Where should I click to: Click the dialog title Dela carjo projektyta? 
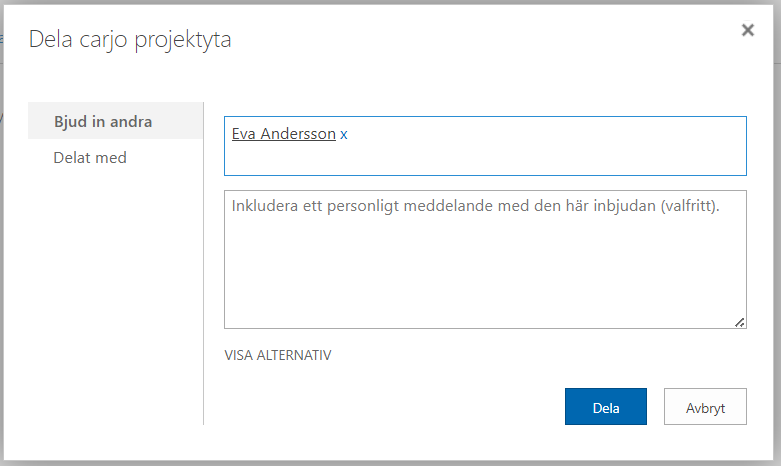pos(130,40)
